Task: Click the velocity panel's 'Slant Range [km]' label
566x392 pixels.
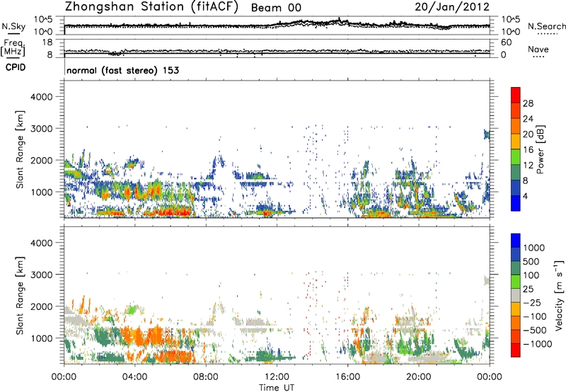Action: tap(20, 295)
